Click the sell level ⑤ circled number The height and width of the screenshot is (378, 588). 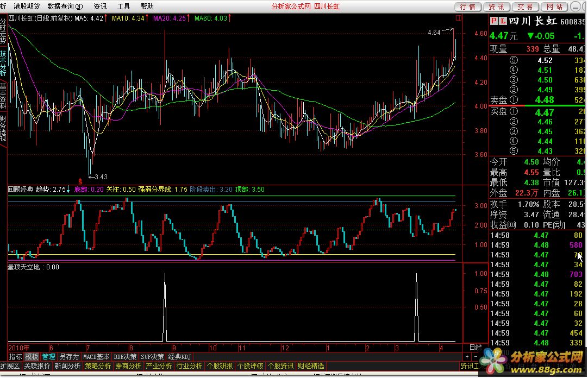(x=514, y=60)
